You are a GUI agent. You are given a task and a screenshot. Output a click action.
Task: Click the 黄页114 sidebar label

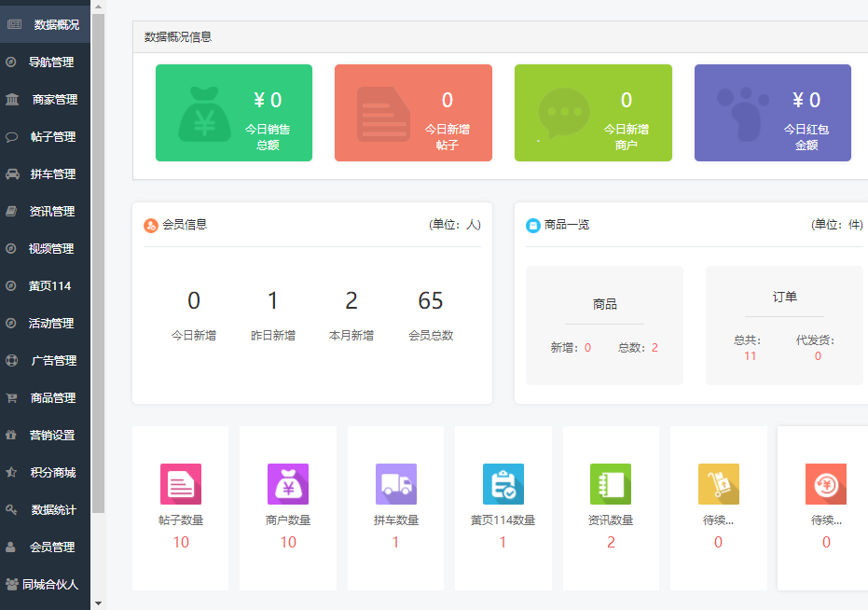coord(49,286)
